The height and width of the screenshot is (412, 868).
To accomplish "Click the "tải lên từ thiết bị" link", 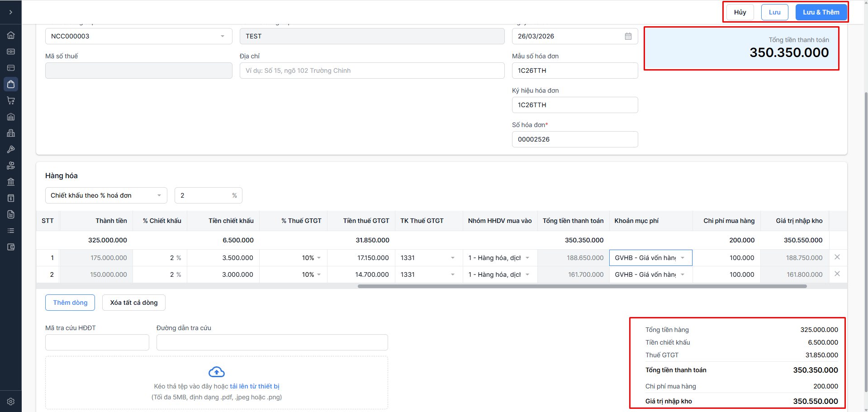I will click(255, 386).
